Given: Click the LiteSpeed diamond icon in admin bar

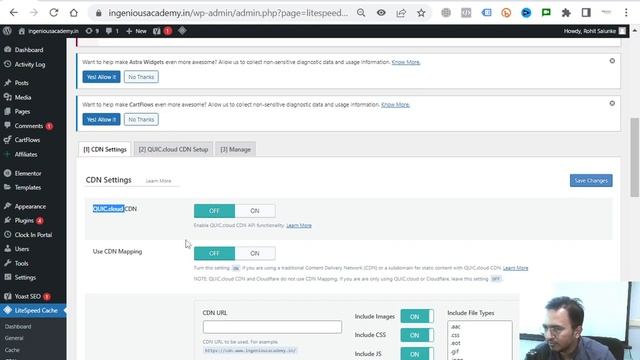Looking at the screenshot, I should pyautogui.click(x=182, y=31).
